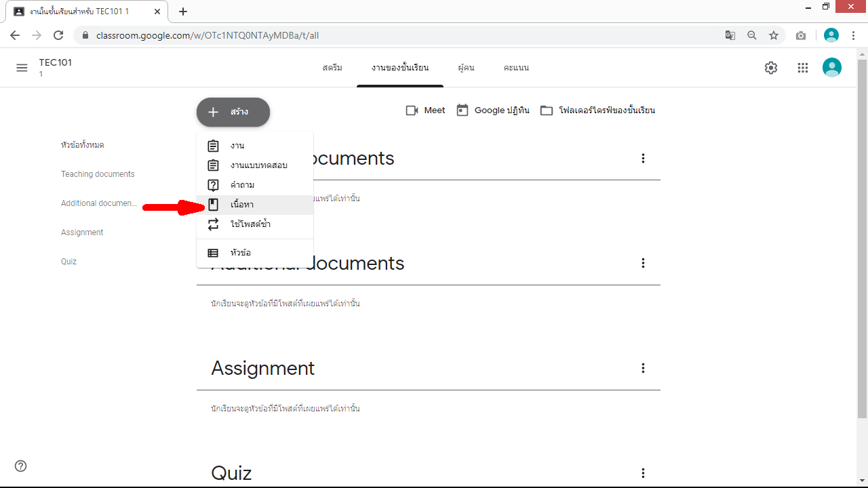Switch to the สตรีม (Stream) tab
The image size is (868, 488).
tap(332, 68)
